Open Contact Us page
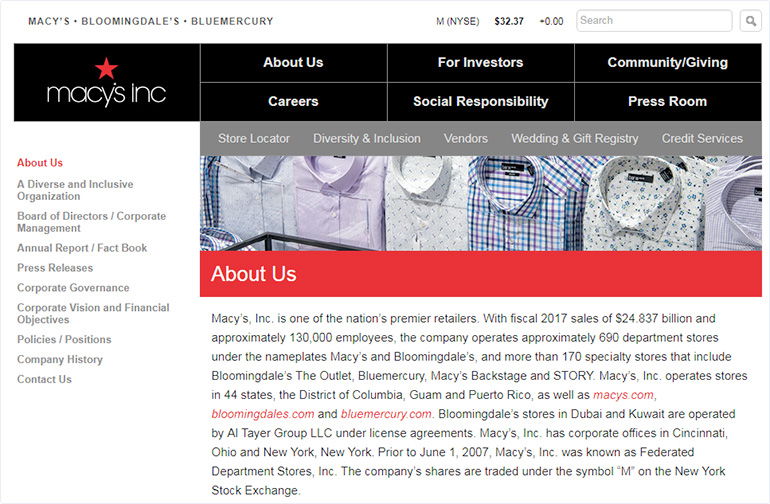 (44, 379)
